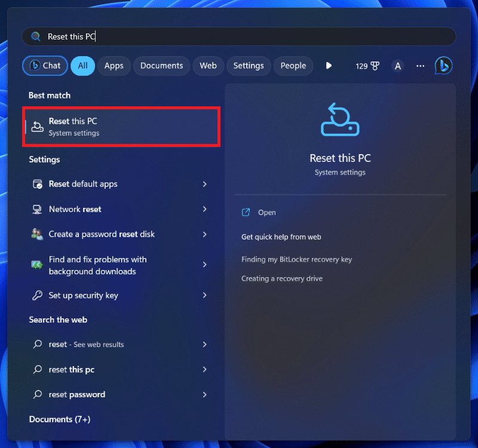The width and height of the screenshot is (478, 448).
Task: Click the Network reset settings icon
Action: point(38,209)
